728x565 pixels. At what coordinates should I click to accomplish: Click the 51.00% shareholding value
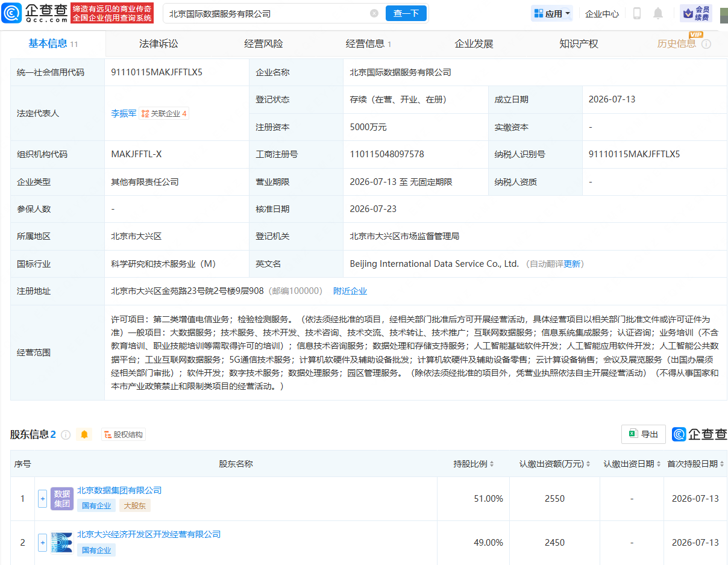coord(488,499)
